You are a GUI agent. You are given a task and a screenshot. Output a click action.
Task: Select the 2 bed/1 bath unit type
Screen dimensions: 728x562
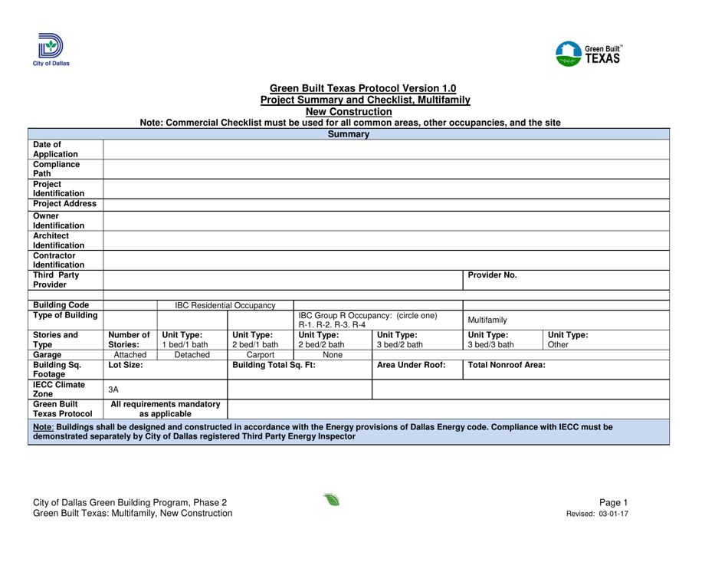tap(261, 340)
